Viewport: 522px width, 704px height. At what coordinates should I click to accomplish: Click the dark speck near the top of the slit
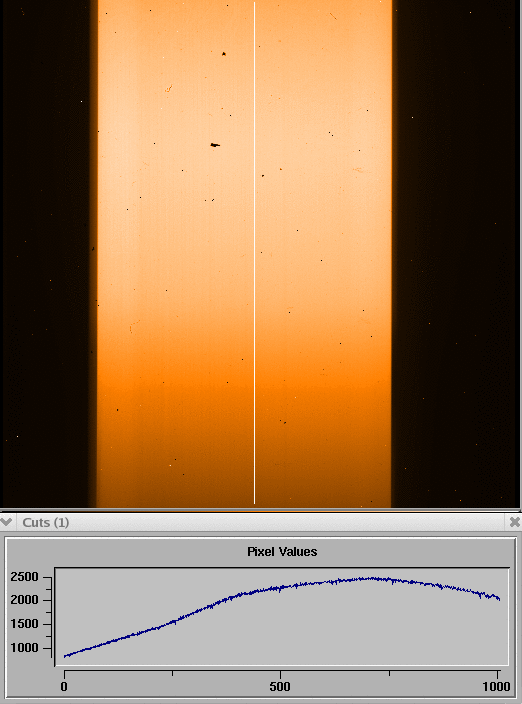[224, 54]
